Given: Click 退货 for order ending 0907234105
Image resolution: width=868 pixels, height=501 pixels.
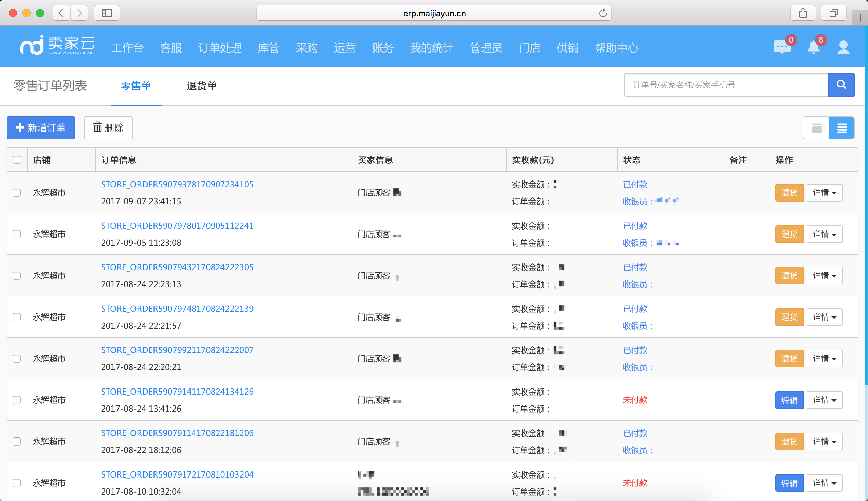Looking at the screenshot, I should pyautogui.click(x=789, y=192).
